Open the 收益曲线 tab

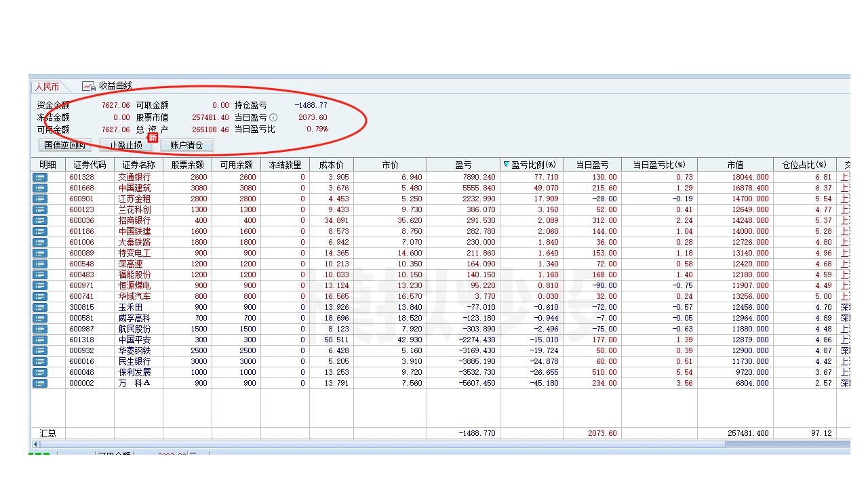pyautogui.click(x=107, y=86)
